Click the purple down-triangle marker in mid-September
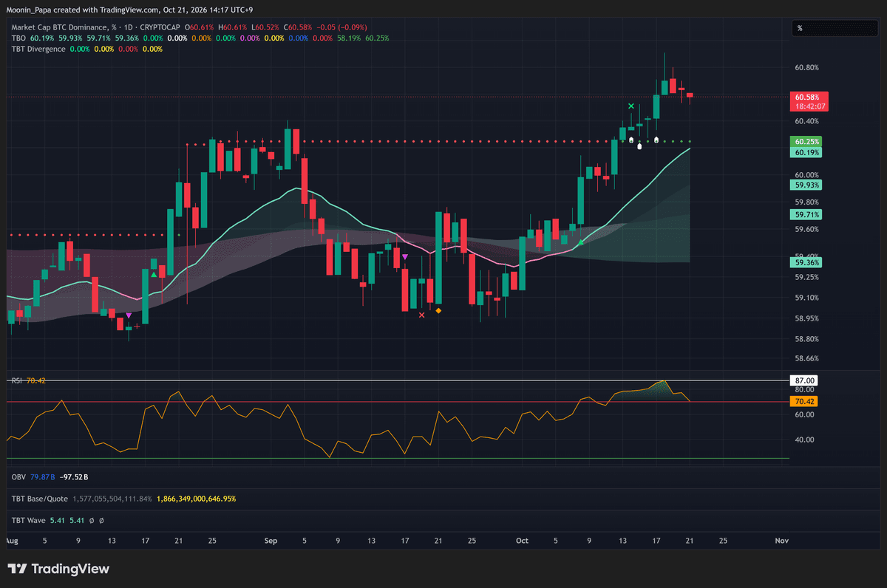Viewport: 887px width, 588px height. pyautogui.click(x=405, y=256)
